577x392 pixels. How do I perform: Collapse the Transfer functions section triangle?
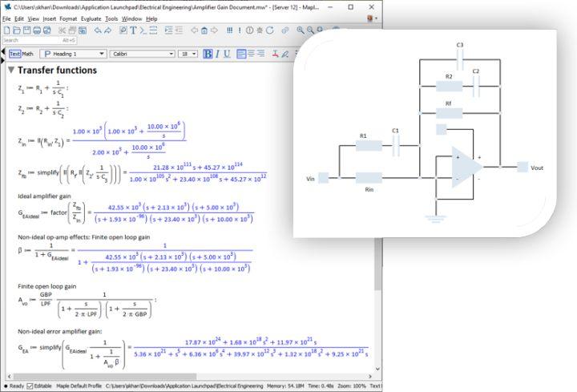coord(11,70)
